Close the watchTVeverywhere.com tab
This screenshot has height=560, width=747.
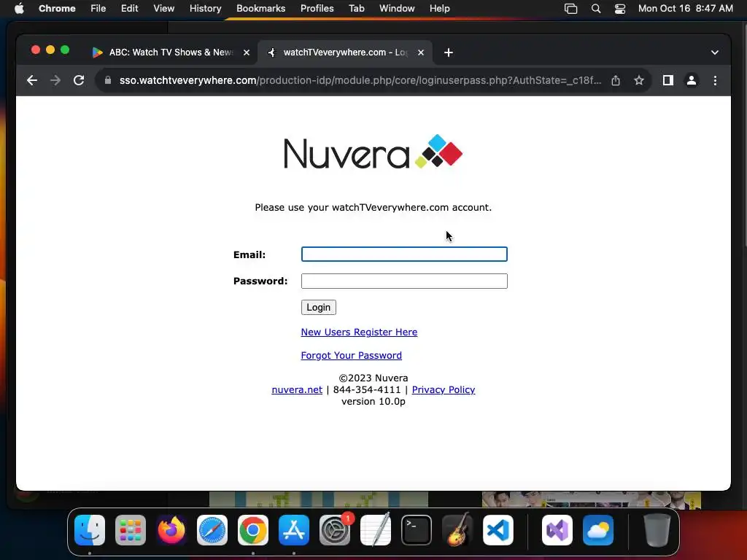click(x=421, y=52)
